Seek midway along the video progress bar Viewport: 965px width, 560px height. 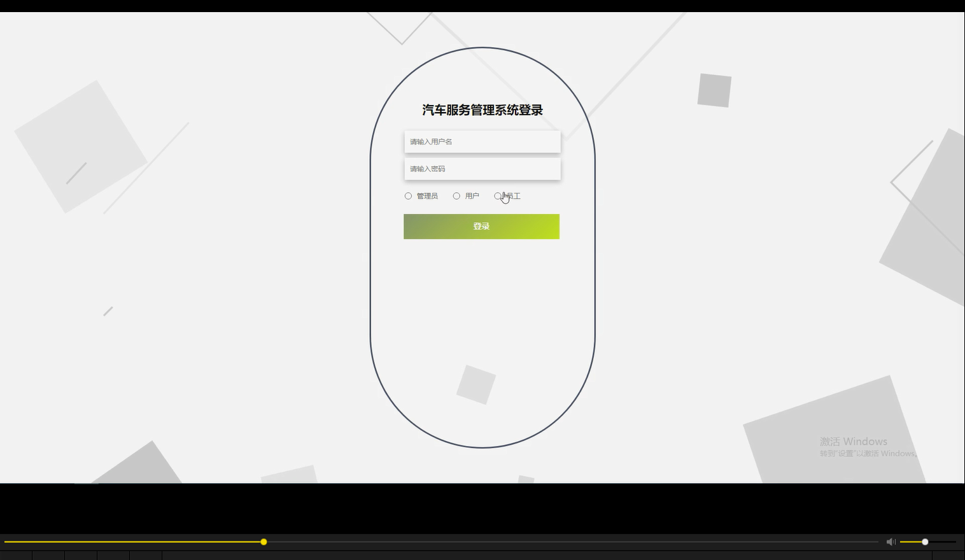point(442,542)
